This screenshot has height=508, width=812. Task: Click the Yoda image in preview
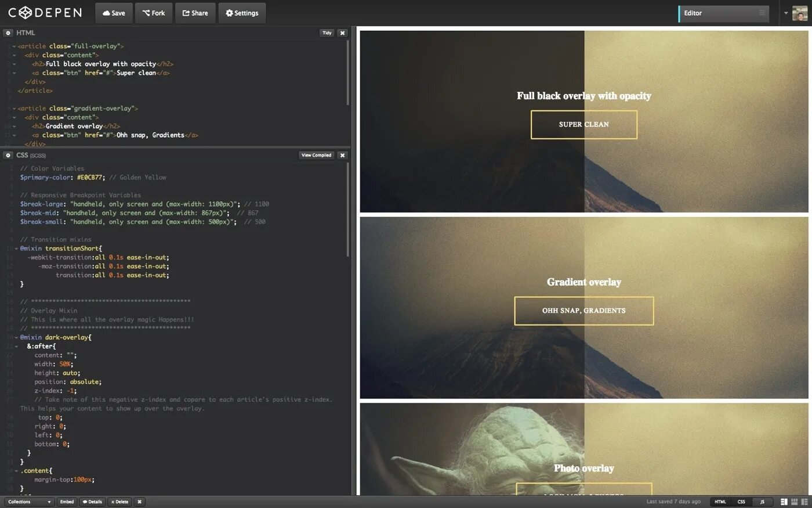[x=473, y=450]
